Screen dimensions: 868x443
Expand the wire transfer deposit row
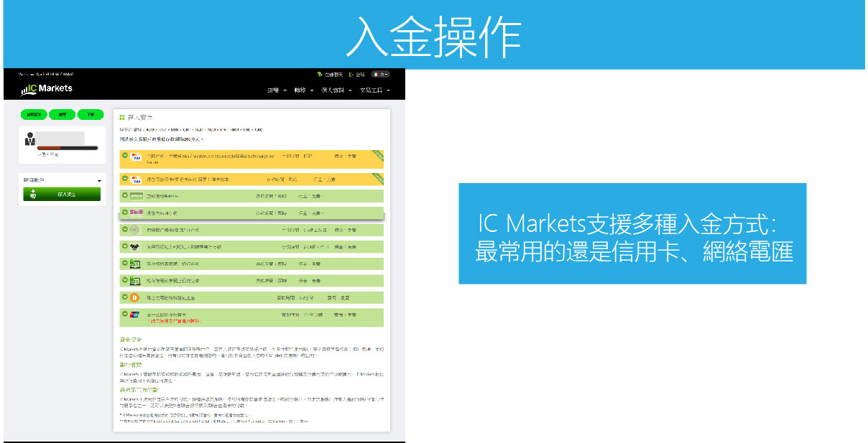125,230
